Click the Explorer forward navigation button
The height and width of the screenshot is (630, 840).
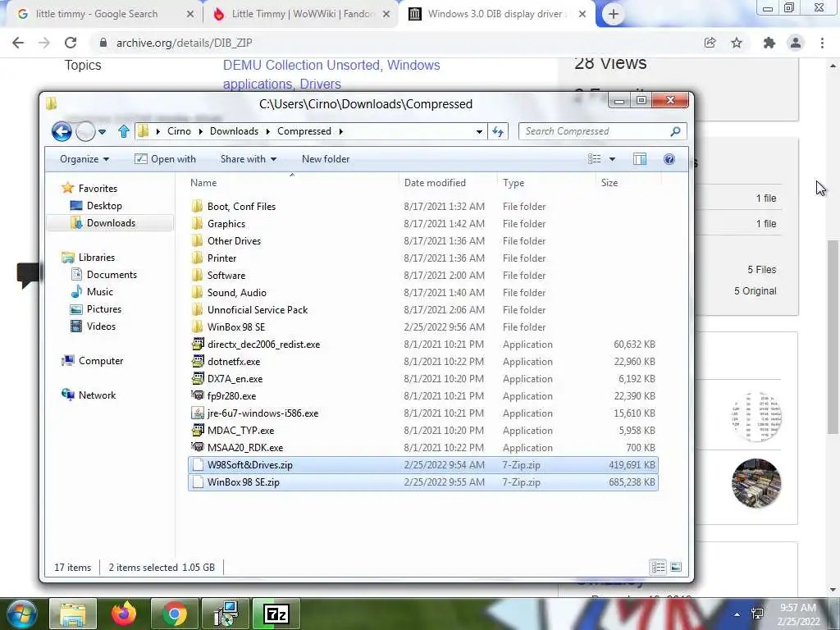(85, 131)
